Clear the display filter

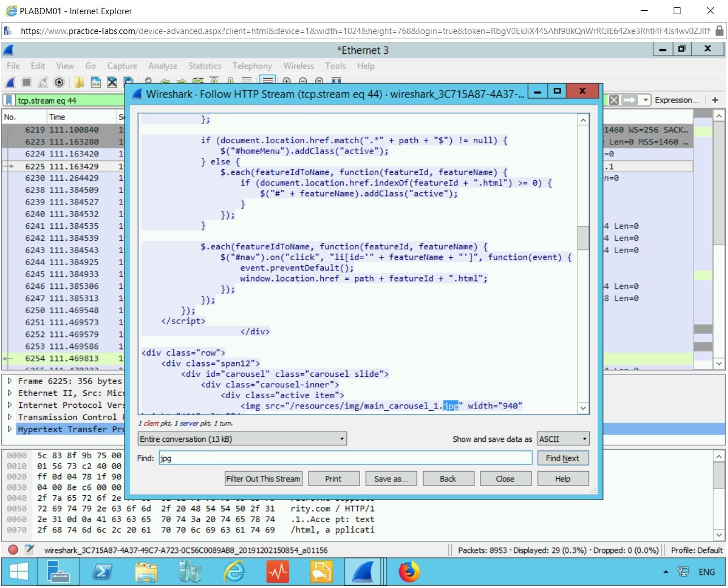tap(614, 100)
